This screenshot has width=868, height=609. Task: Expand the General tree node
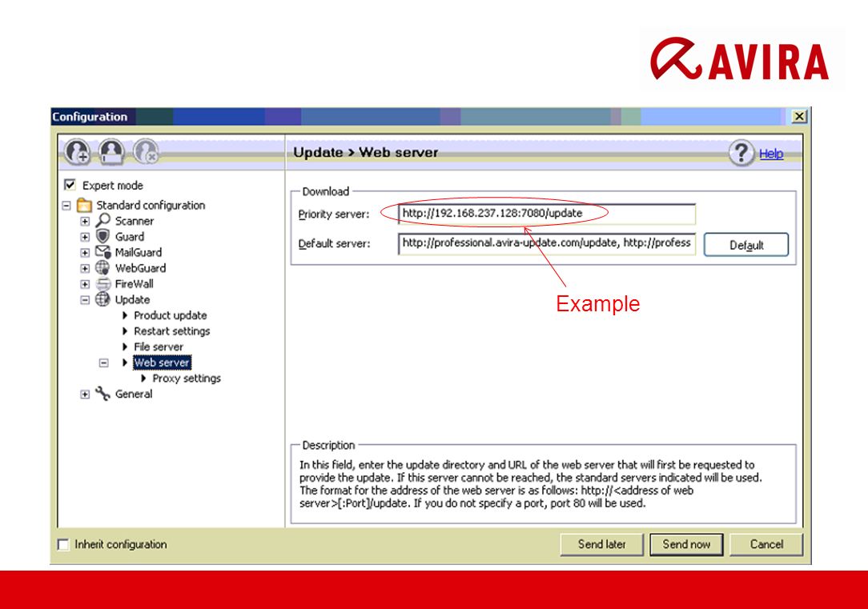click(x=85, y=395)
